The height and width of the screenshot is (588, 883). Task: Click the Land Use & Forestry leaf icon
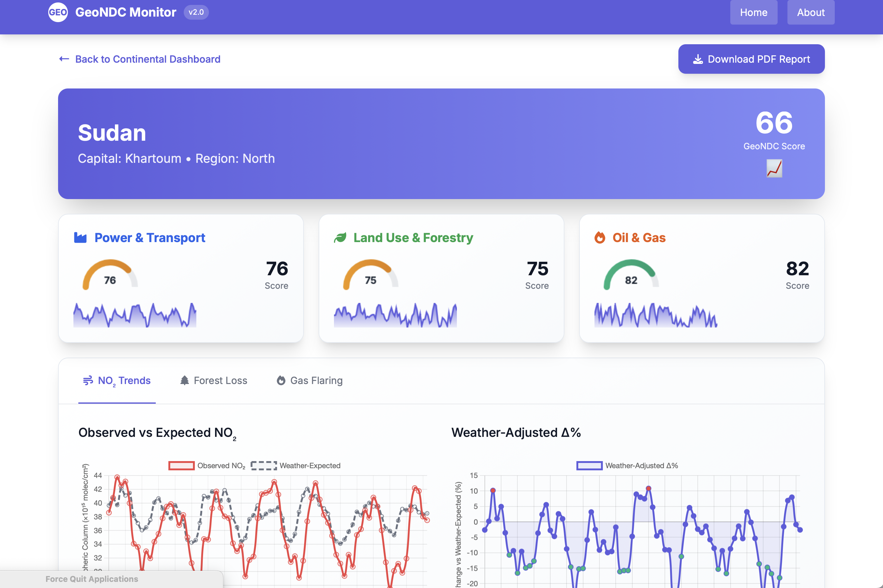pos(340,238)
